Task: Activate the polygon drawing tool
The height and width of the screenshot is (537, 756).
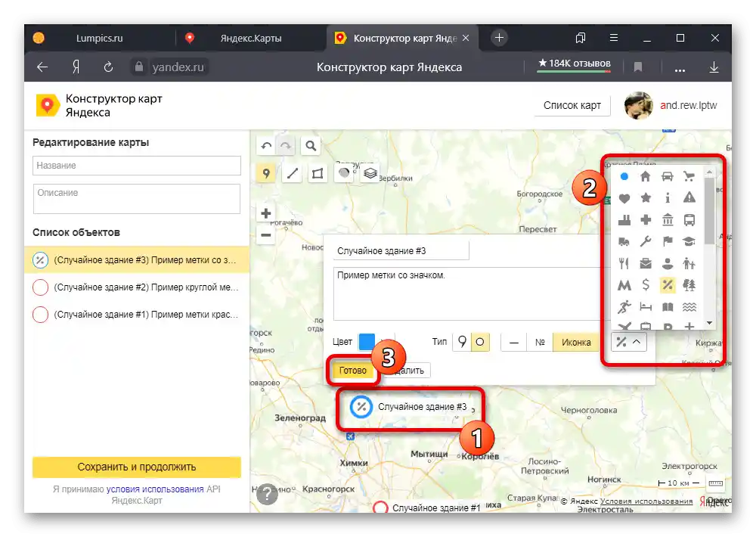Action: 318,173
